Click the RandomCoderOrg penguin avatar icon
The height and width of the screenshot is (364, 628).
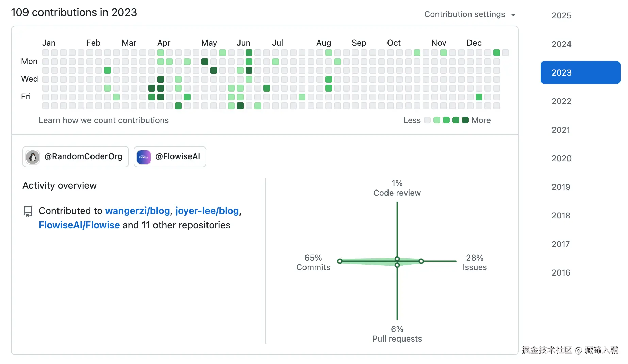[x=33, y=157]
